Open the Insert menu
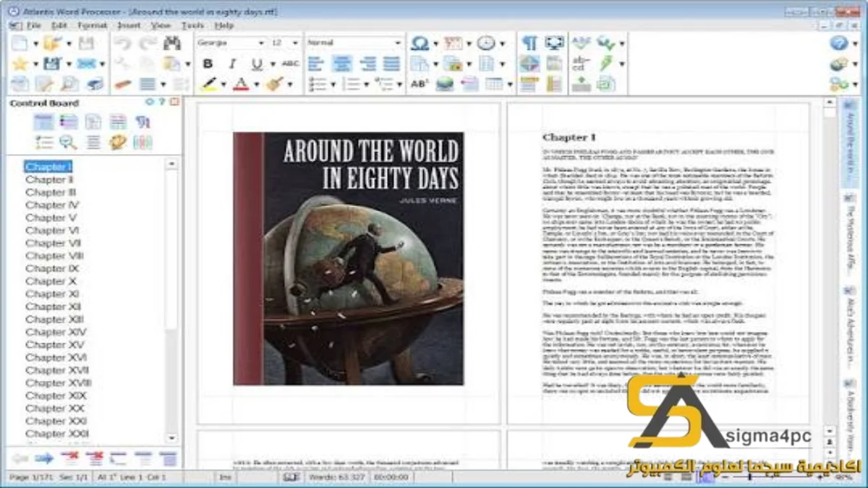The height and width of the screenshot is (488, 868). click(129, 25)
